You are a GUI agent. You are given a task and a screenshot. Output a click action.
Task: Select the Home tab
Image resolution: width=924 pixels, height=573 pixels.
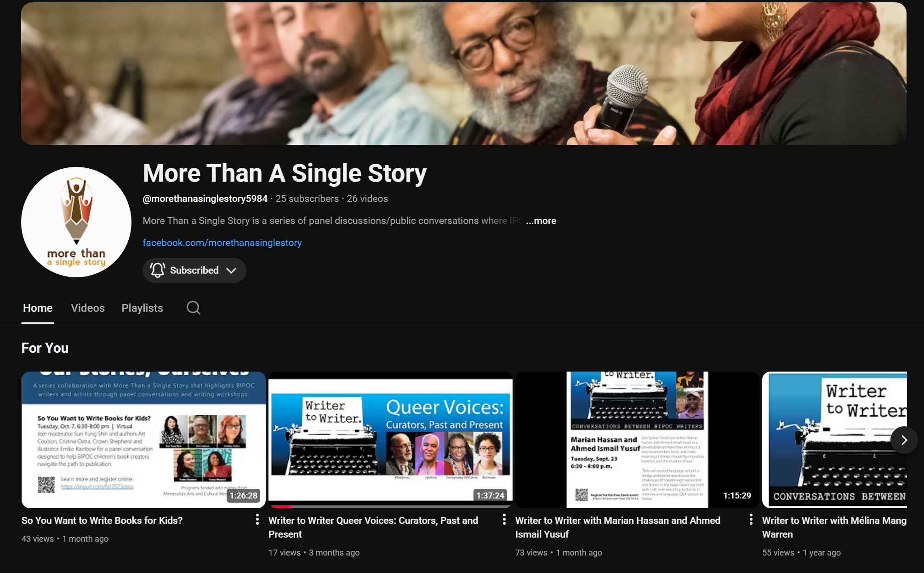37,308
